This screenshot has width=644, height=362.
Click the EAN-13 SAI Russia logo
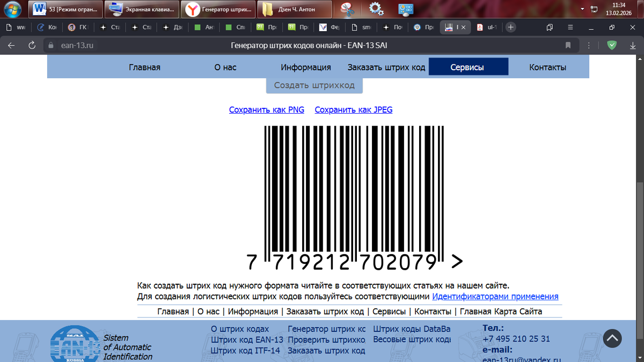click(75, 343)
